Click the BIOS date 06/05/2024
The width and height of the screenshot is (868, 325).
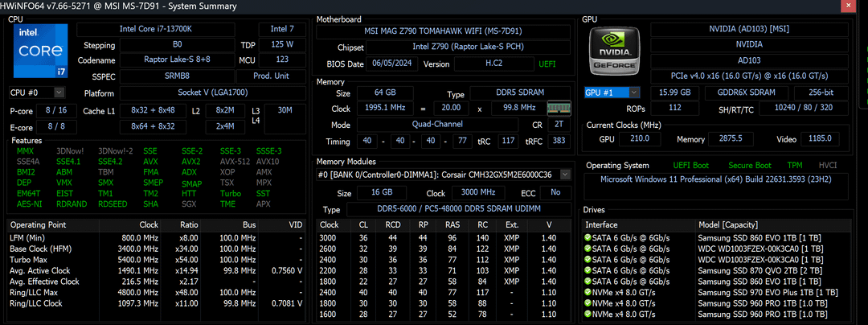click(392, 64)
